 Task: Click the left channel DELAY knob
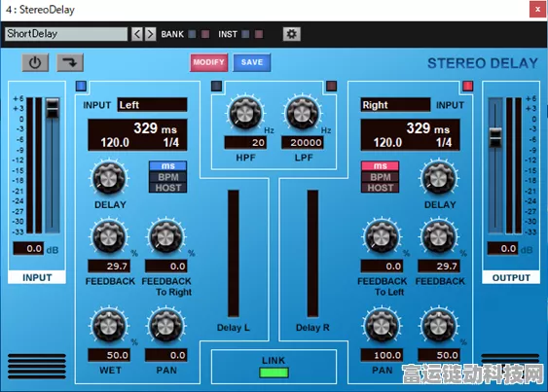(109, 178)
